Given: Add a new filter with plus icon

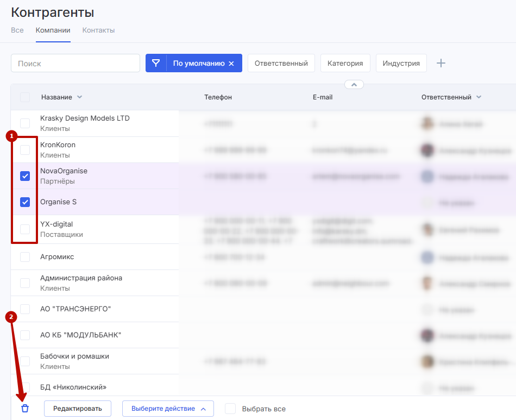Looking at the screenshot, I should point(441,63).
